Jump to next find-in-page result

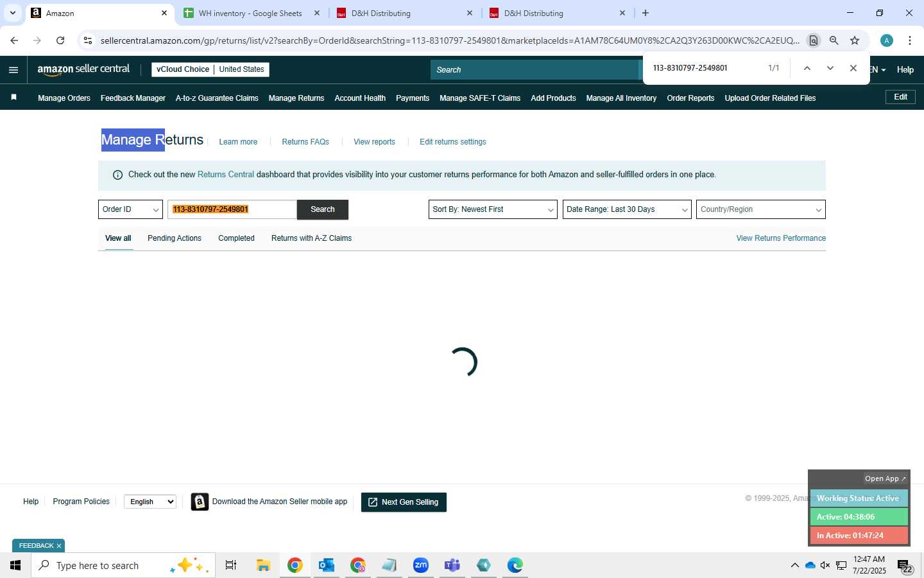tap(830, 68)
